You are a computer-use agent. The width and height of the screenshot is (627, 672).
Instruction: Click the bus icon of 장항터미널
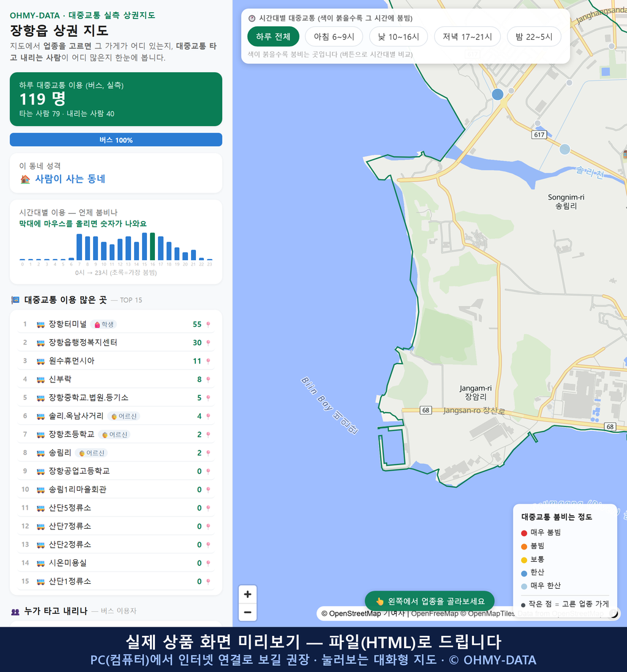[x=41, y=324]
